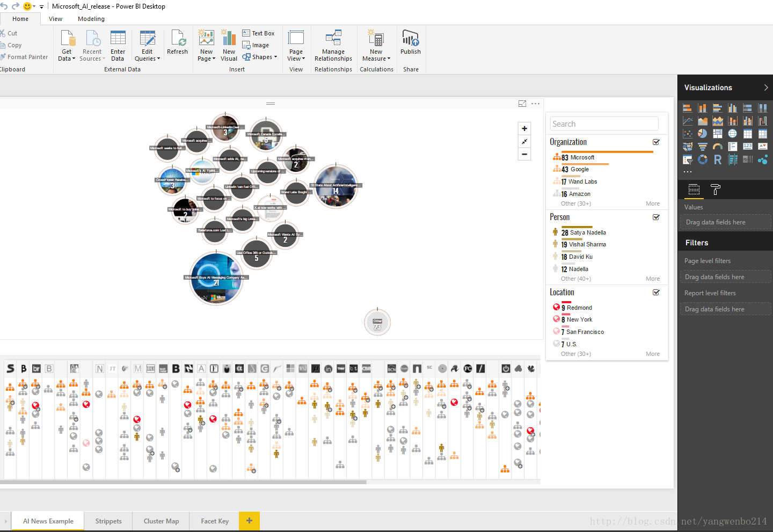Click the Publish icon in the ribbon
773x532 pixels.
(x=411, y=39)
